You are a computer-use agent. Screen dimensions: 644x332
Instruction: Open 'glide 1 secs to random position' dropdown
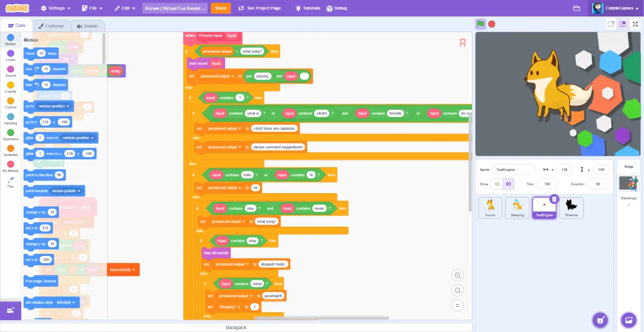78,138
